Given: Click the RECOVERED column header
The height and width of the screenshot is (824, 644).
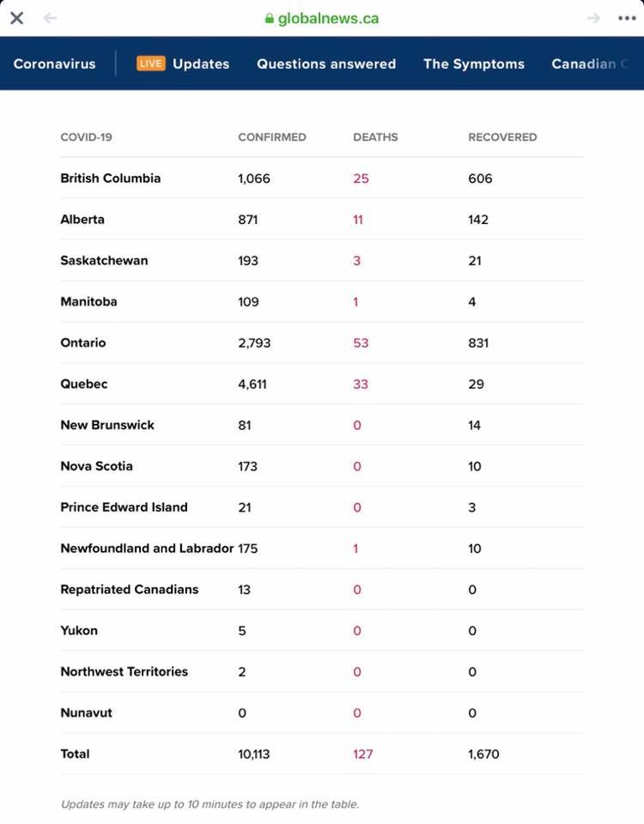Looking at the screenshot, I should [x=502, y=137].
